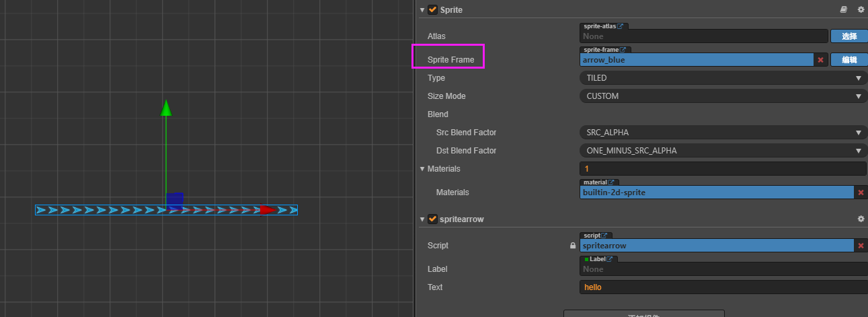Screen dimensions: 868x317
Task: Open the spritearrow component settings gear
Action: pos(861,219)
